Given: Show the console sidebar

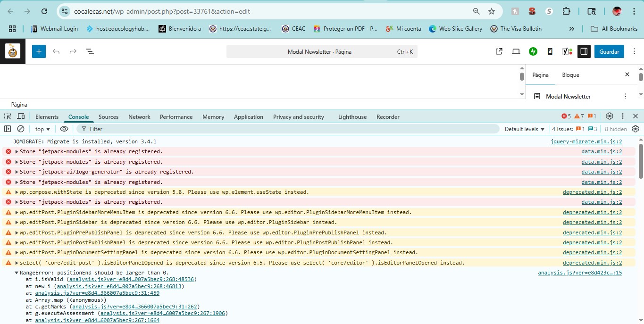Looking at the screenshot, I should click(x=8, y=129).
